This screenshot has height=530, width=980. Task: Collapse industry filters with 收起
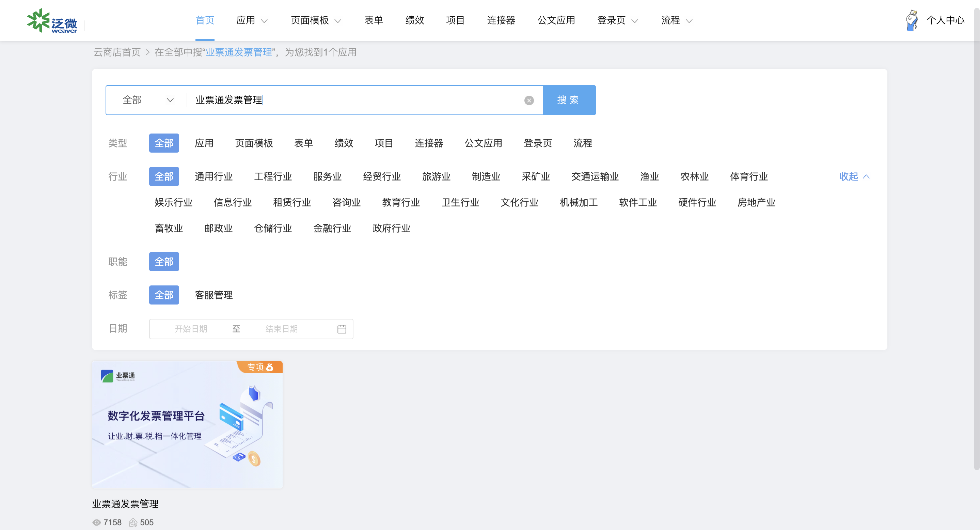tap(854, 176)
